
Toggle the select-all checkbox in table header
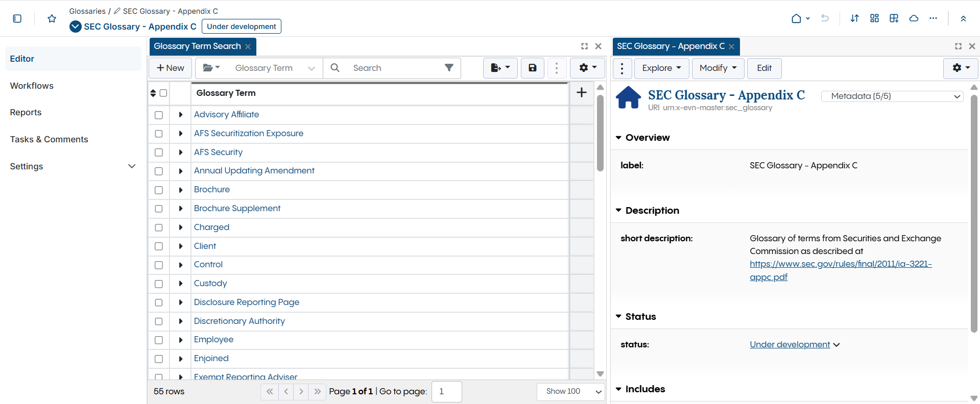pyautogui.click(x=163, y=93)
